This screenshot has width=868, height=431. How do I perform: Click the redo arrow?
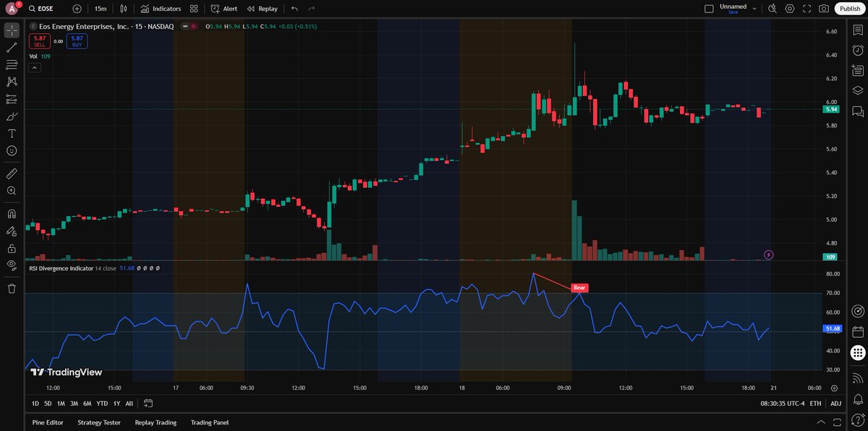(312, 9)
